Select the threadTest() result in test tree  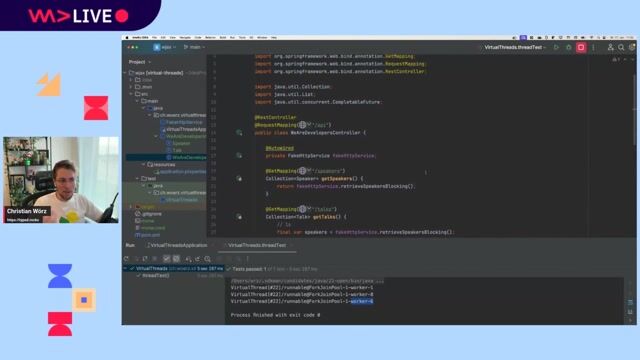(x=156, y=276)
